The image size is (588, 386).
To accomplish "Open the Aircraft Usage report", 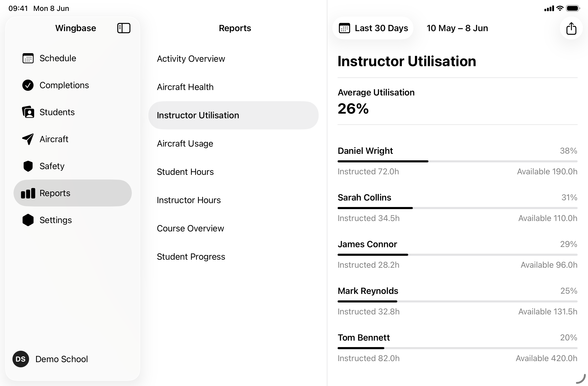I will tap(234, 143).
